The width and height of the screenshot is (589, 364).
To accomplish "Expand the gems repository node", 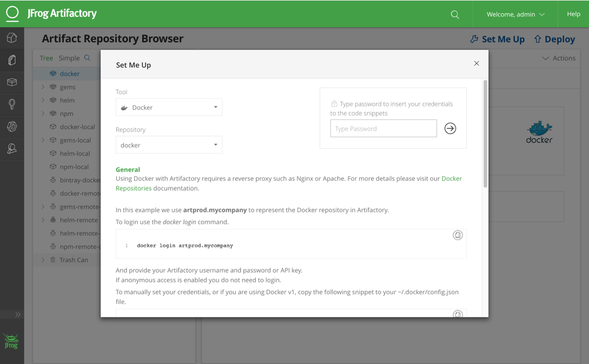I will (x=43, y=87).
